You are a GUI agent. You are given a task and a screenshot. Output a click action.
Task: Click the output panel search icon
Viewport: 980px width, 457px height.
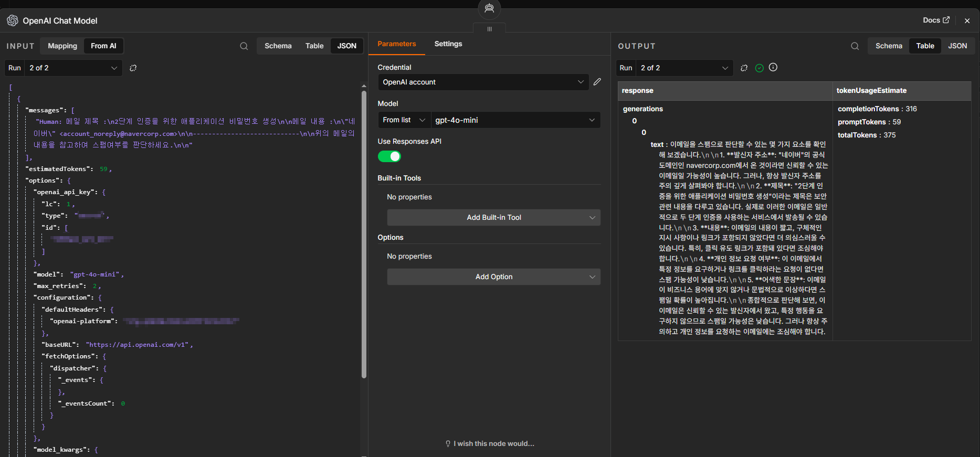855,46
